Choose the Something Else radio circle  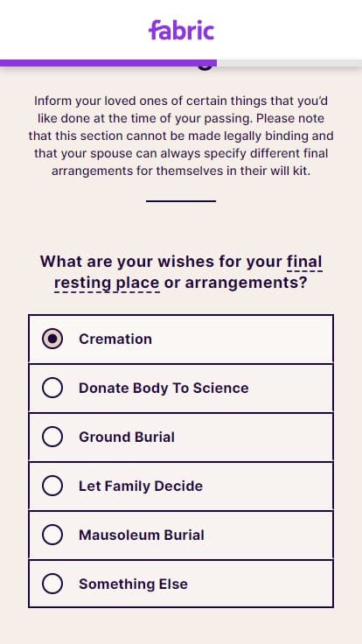[x=52, y=584]
